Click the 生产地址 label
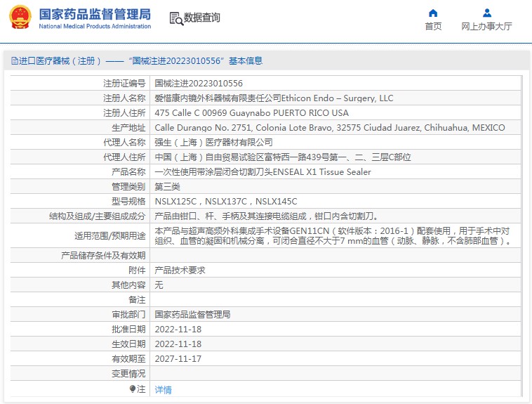This screenshot has width=532, height=404. click(x=128, y=128)
